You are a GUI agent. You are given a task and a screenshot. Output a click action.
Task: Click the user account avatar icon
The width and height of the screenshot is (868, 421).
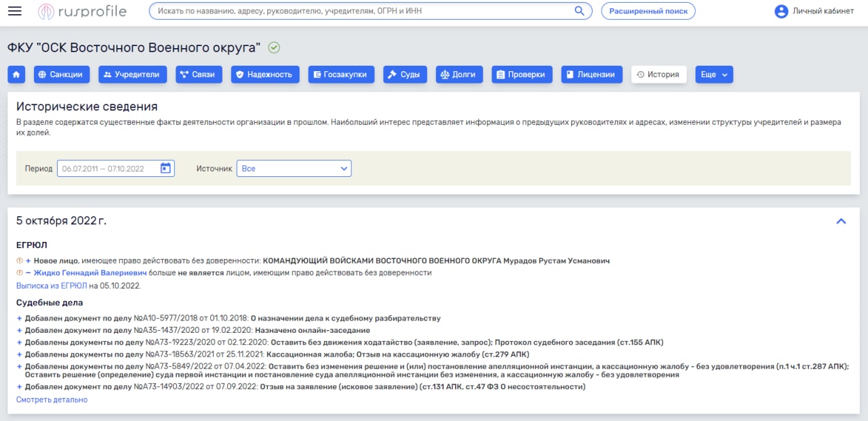[x=781, y=12]
